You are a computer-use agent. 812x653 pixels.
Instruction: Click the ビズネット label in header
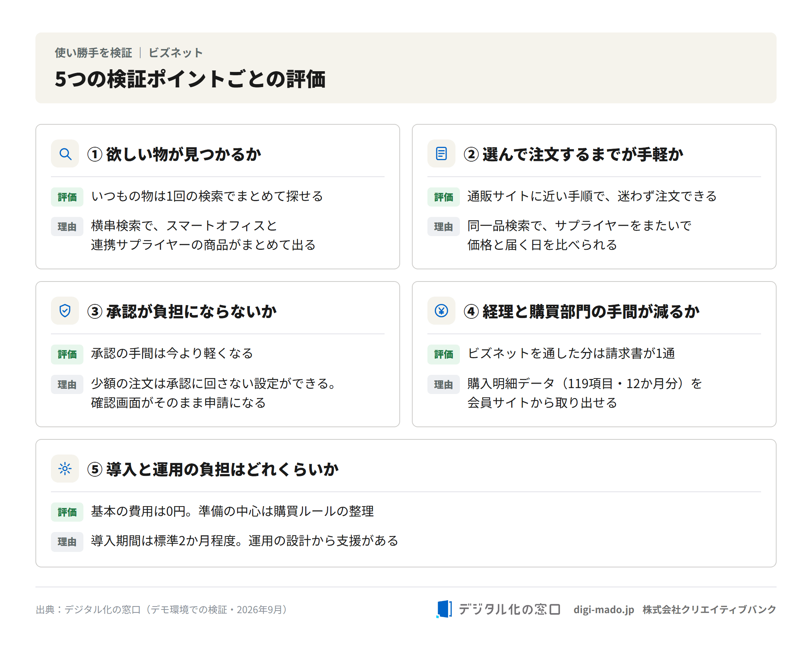(x=176, y=53)
